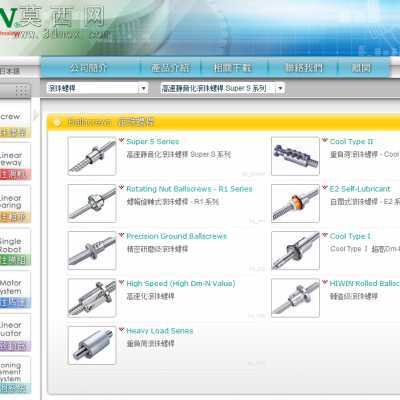Open the Heavy Load Series thumbnail
The width and height of the screenshot is (400, 400).
tap(92, 345)
